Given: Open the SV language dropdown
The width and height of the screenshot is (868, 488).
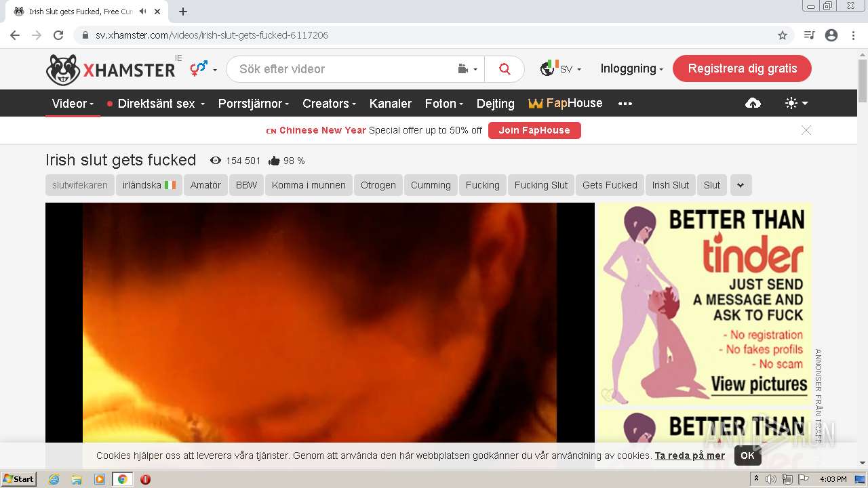Looking at the screenshot, I should 560,69.
